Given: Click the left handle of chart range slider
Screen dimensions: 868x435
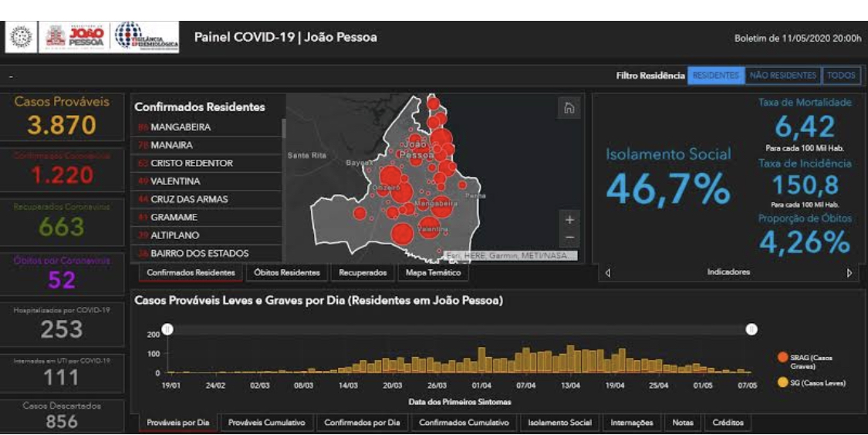Looking at the screenshot, I should [x=167, y=329].
